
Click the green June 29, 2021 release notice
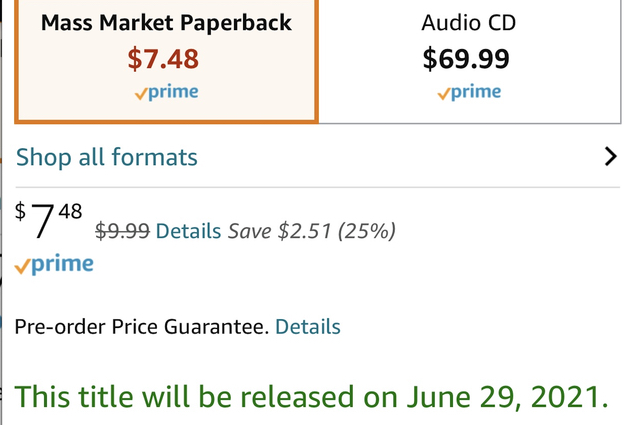point(311,395)
